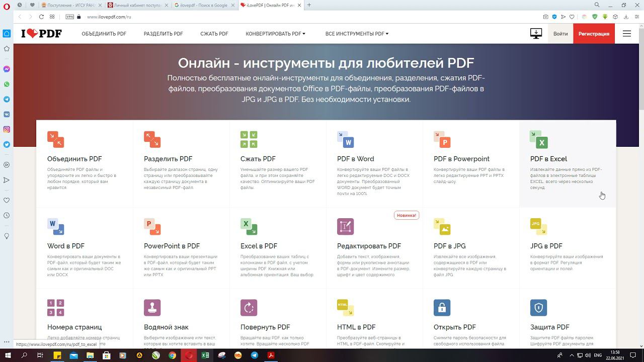Open Adobe Acrobat from the taskbar
The width and height of the screenshot is (644, 362).
pyautogui.click(x=271, y=355)
